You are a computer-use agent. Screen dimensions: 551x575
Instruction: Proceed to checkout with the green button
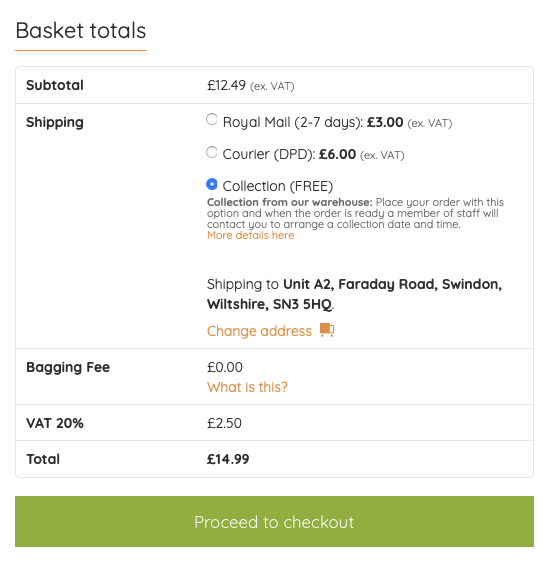coord(274,521)
